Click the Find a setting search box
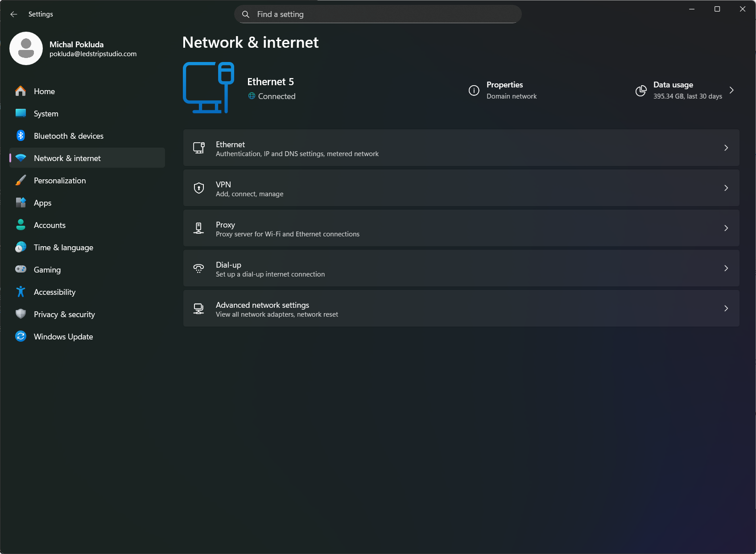Screen dimensions: 756x554 pos(378,14)
